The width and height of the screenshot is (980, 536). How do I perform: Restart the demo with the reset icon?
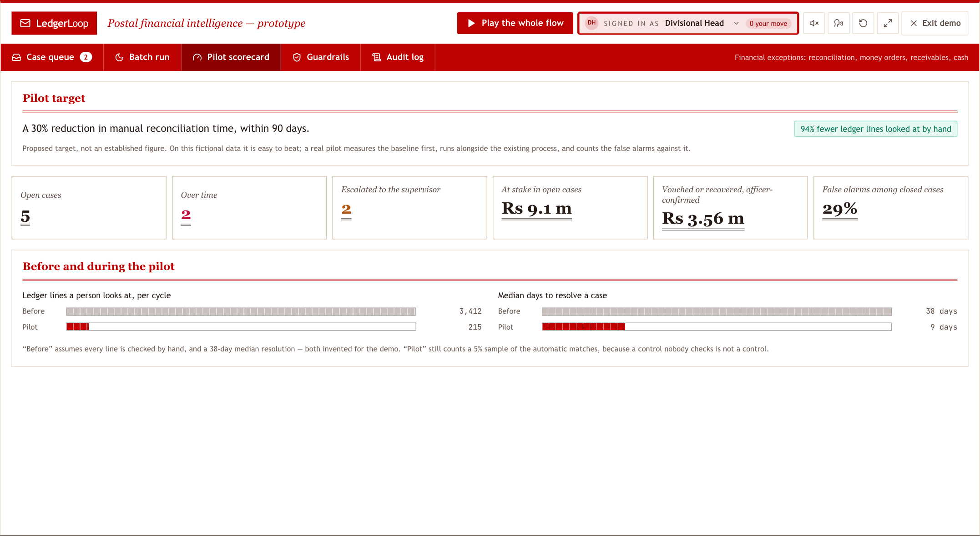[863, 23]
